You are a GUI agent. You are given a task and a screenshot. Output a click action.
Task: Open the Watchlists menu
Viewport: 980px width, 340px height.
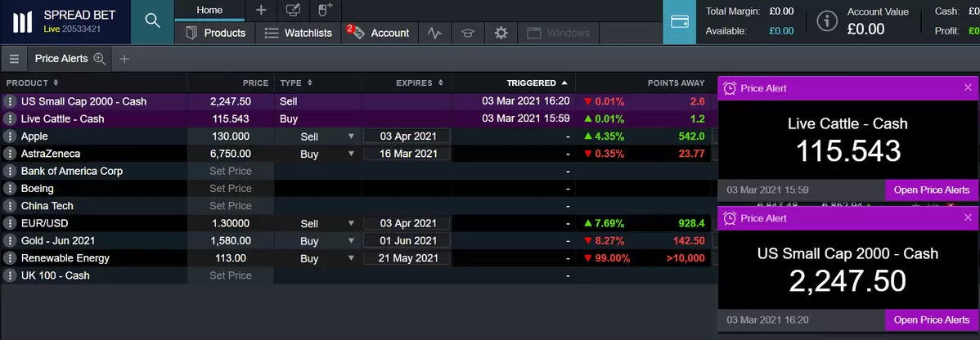[x=299, y=33]
